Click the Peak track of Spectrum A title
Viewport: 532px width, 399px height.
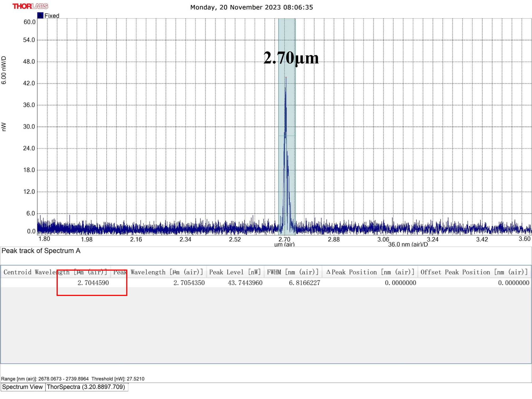tap(41, 251)
